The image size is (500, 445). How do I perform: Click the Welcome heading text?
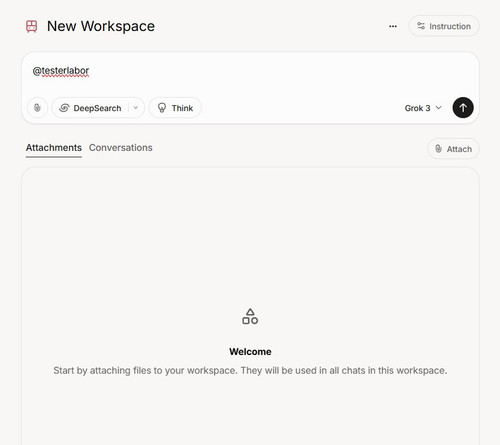250,352
